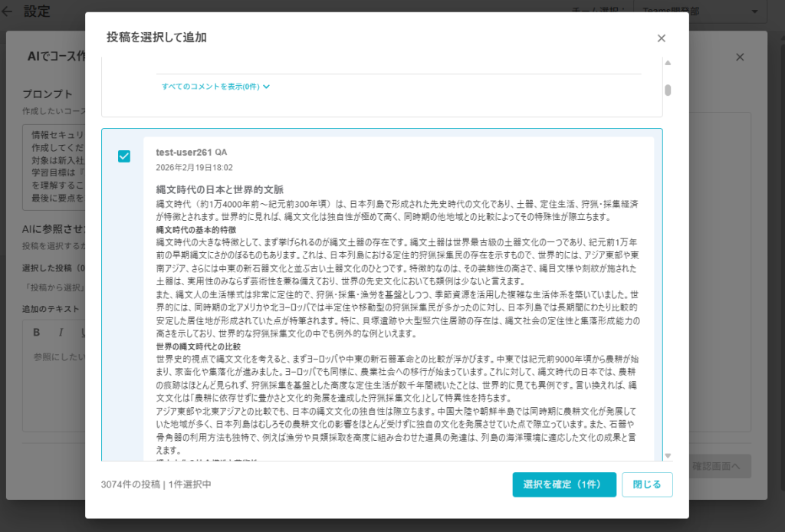Image resolution: width=785 pixels, height=532 pixels.
Task: Close the AI course creation panel with X
Action: [x=739, y=57]
